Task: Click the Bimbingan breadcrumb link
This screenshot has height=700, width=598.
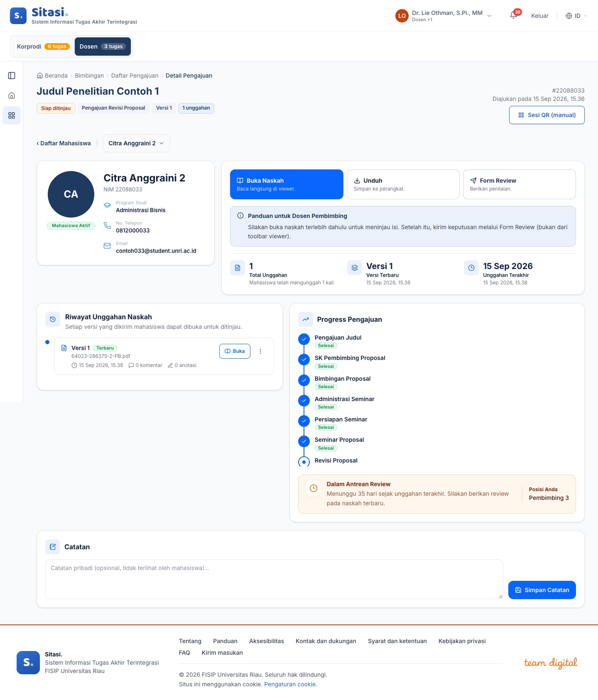Action: 89,76
